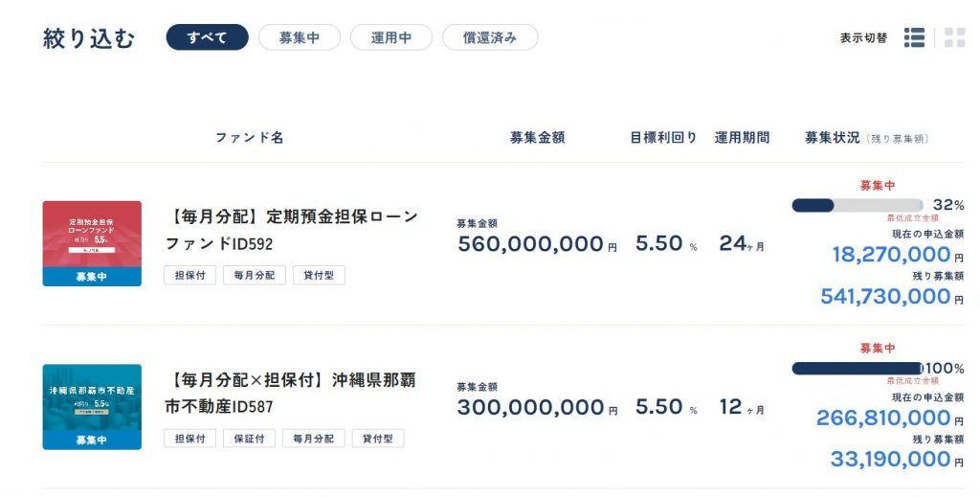Click 貸付型 tag on fund ID587
The image size is (980, 497).
tap(378, 439)
